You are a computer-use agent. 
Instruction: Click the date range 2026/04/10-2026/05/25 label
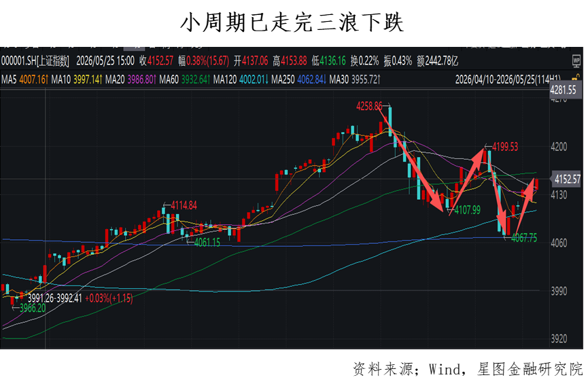(508, 80)
